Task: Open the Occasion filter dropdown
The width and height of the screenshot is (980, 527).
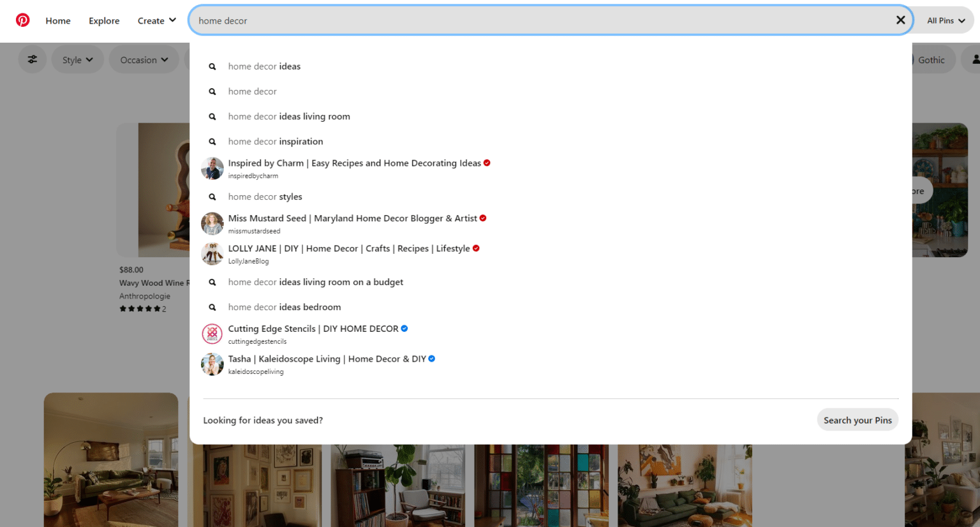Action: (x=144, y=59)
